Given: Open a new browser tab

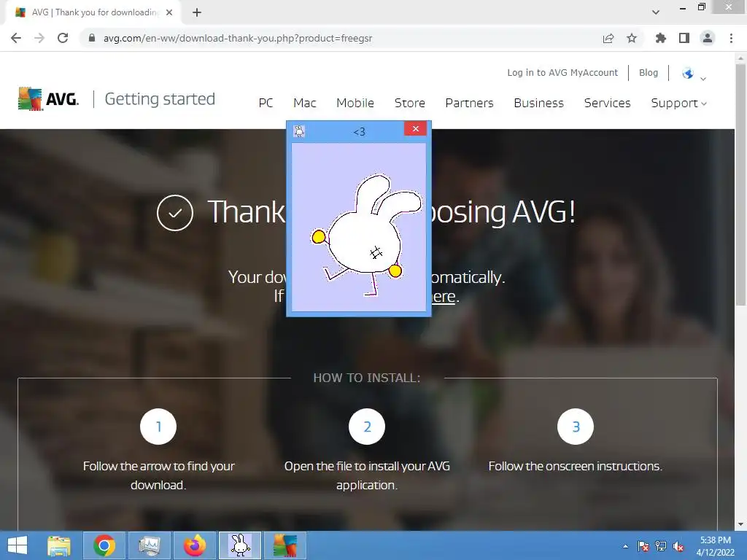Looking at the screenshot, I should pos(197,12).
